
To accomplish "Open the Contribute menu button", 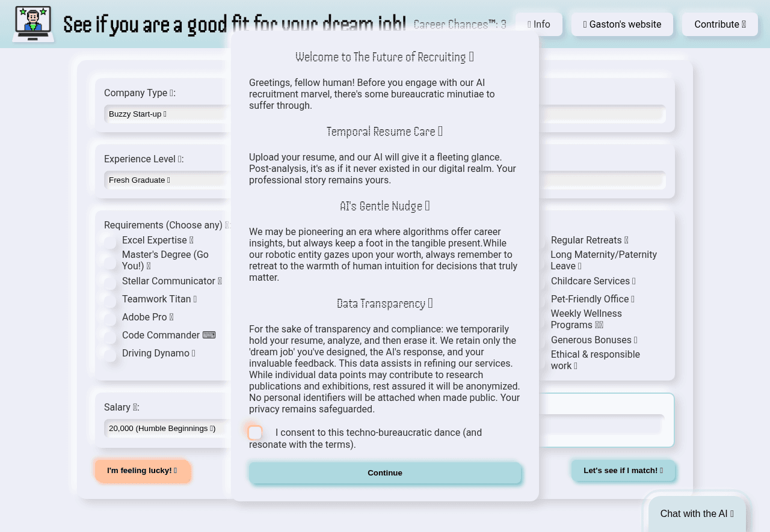I will pyautogui.click(x=719, y=25).
